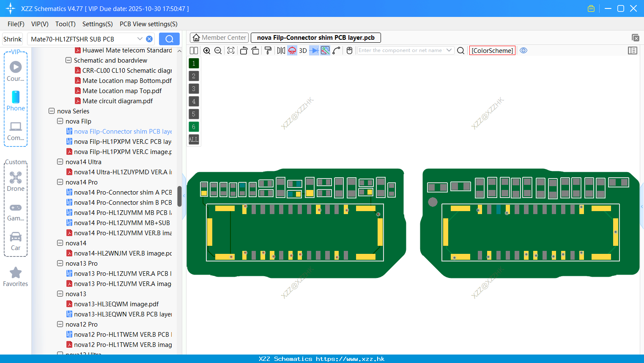Open the ColorScheme button

pos(492,50)
